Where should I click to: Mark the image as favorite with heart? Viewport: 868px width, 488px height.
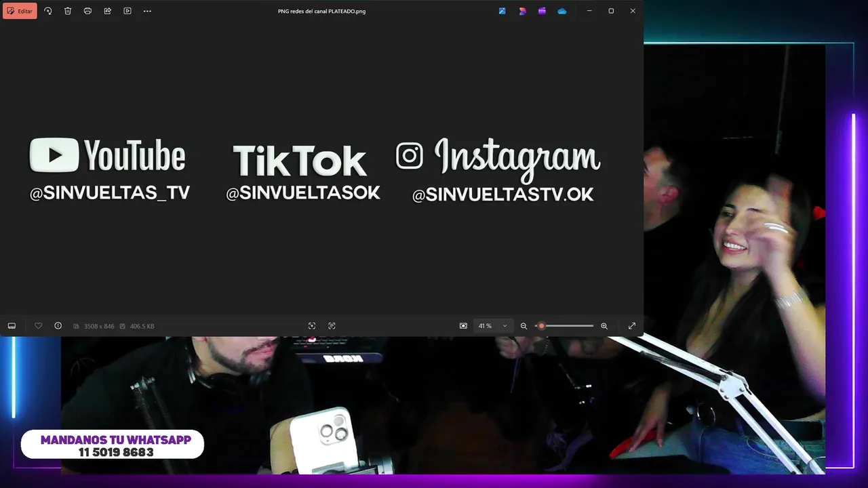(38, 326)
